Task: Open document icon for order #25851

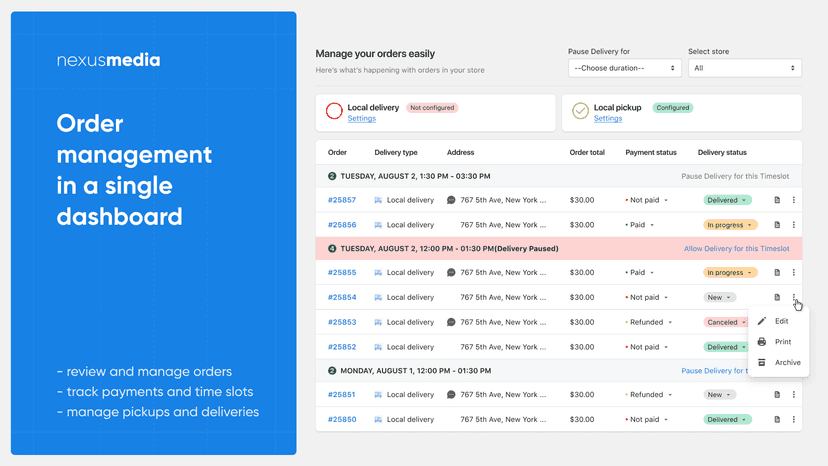Action: 777,395
